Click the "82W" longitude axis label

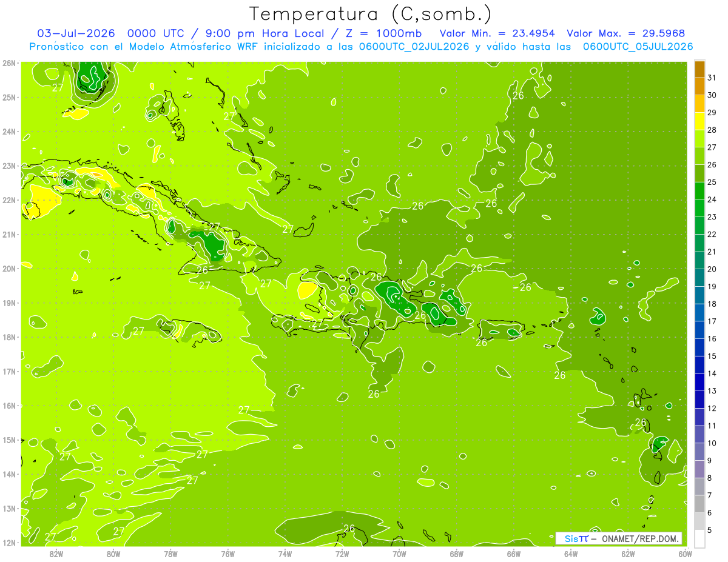(x=56, y=554)
